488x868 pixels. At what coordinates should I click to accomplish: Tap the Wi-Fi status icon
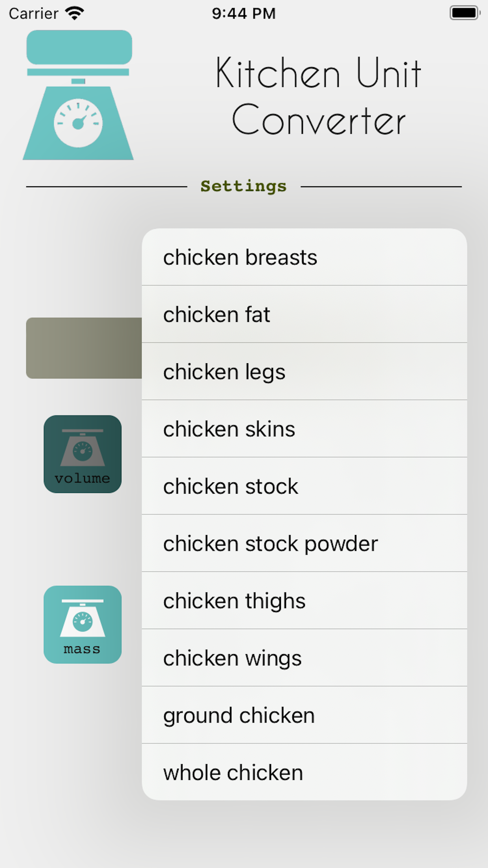tap(75, 13)
